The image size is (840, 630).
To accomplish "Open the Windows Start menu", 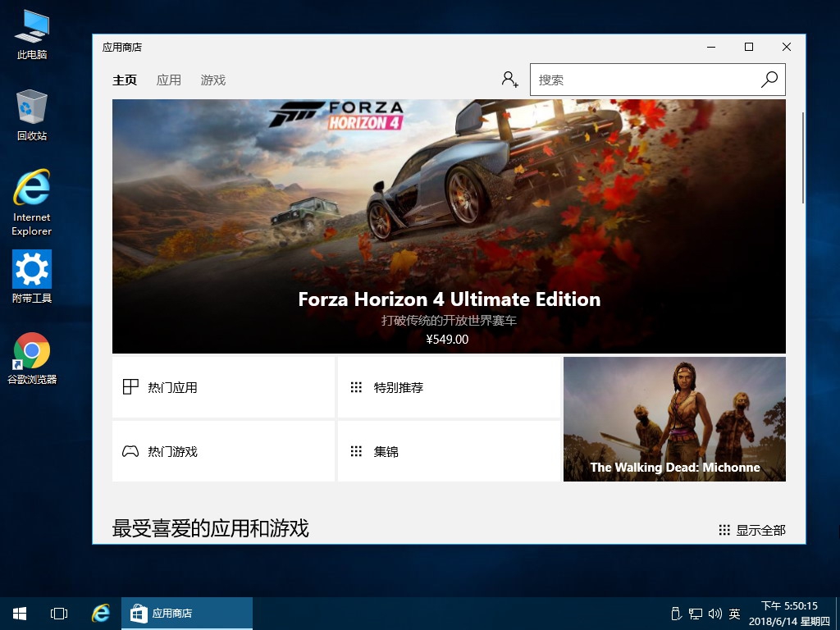I will (20, 614).
